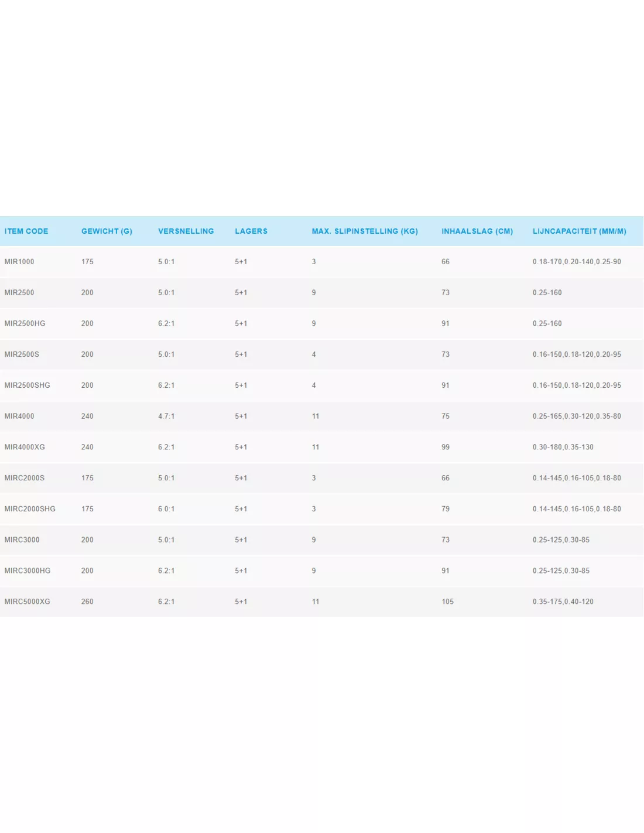Click the MIRC5000XG item code
Viewport: 644px width, 833px height.
click(27, 602)
